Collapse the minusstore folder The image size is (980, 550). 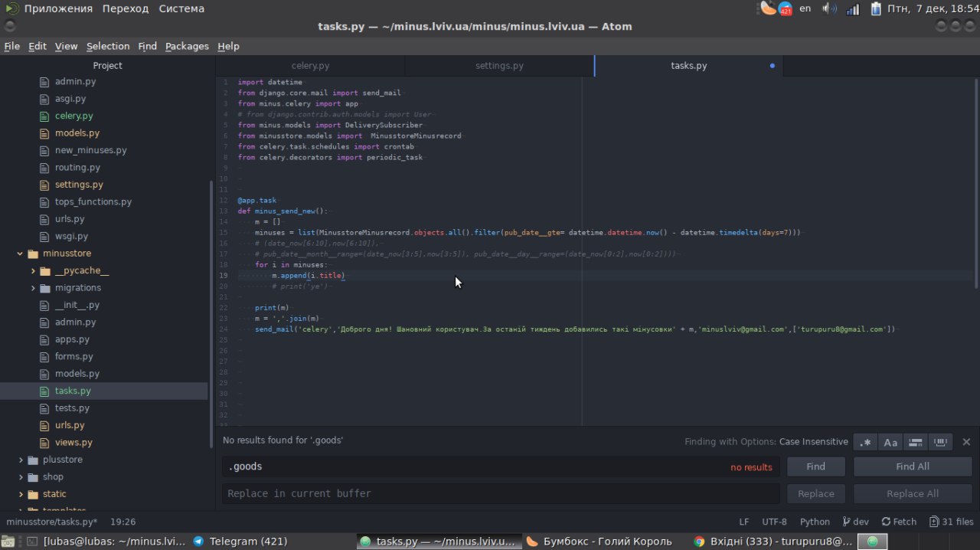click(21, 254)
